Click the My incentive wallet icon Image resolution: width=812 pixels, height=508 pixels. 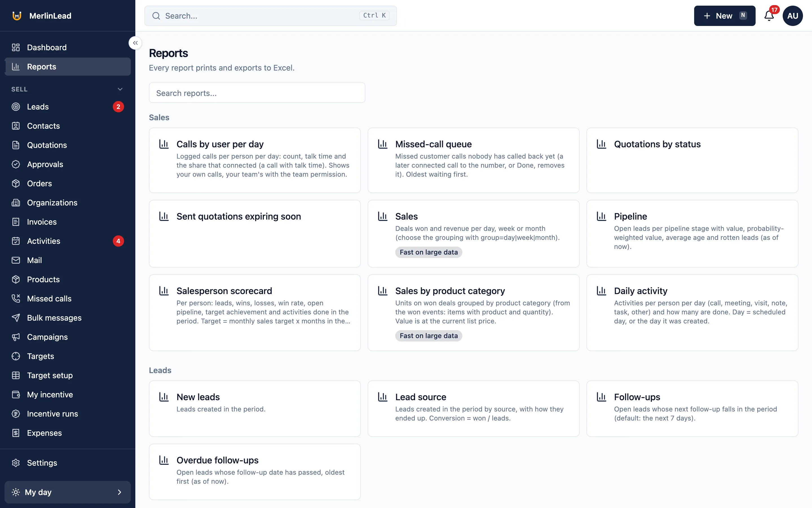[16, 395]
